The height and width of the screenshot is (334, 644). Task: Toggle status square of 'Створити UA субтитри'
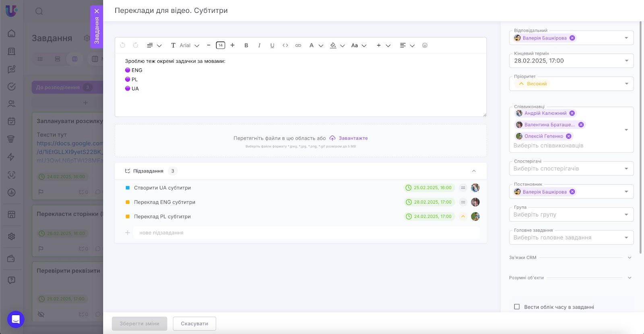(x=128, y=188)
